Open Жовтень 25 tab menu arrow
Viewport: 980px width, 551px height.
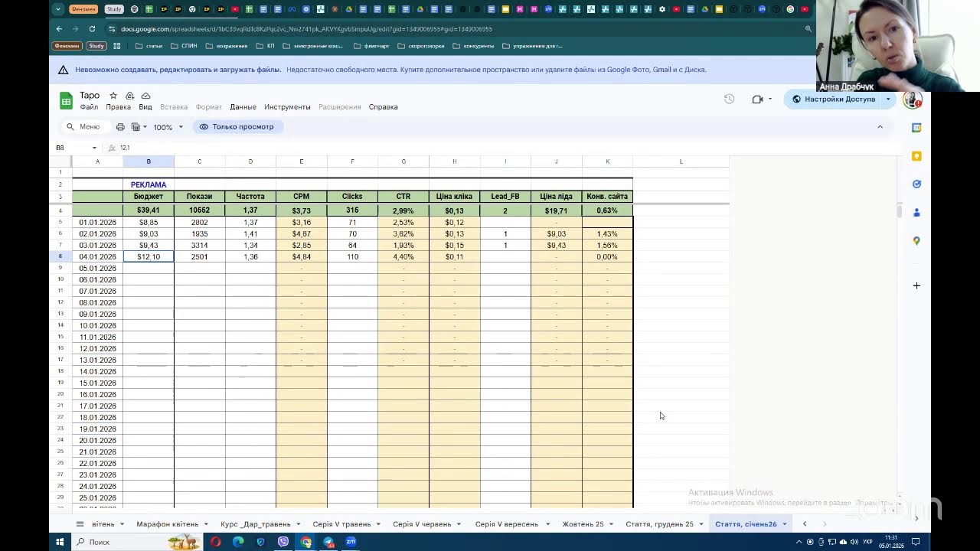611,524
